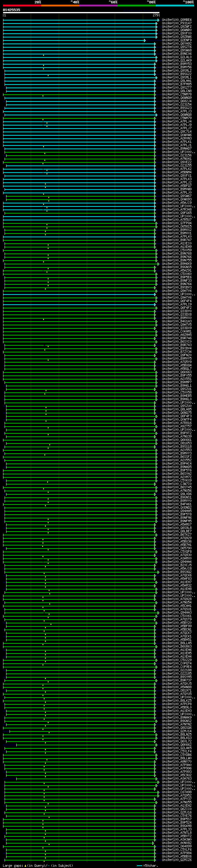Viewport: 197px width, 868px height.
Task: Open hit UniRef100_Q9ZWF2
Action: pyautogui.click(x=177, y=26)
